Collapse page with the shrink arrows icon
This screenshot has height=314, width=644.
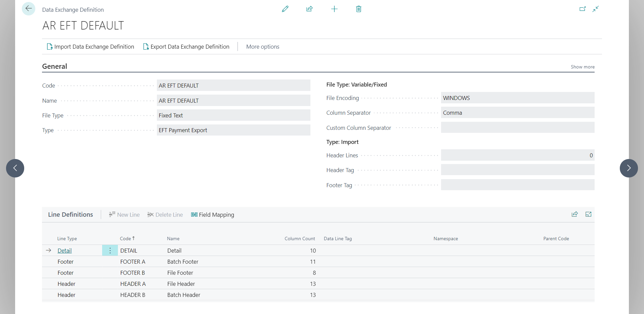596,9
